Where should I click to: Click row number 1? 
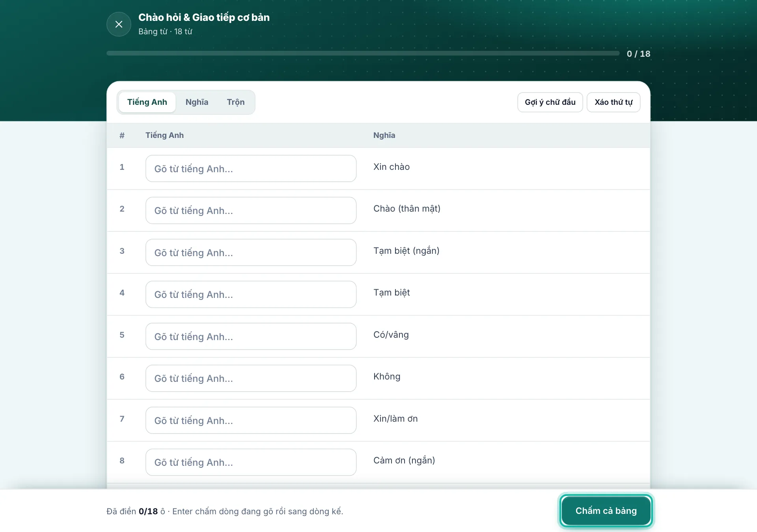coord(122,167)
